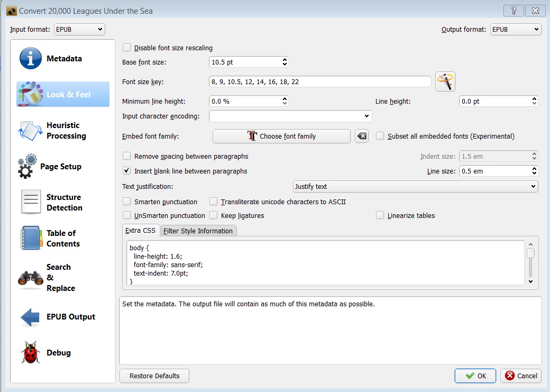This screenshot has height=392, width=550.
Task: Expand the Input character encoding dropdown
Action: click(290, 116)
